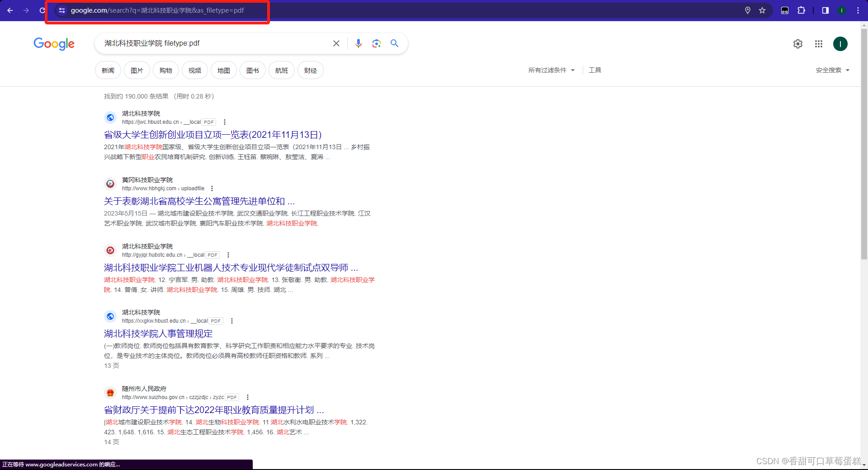Select the 视频 filter tab
Screen dimensions: 868x470
pos(195,70)
